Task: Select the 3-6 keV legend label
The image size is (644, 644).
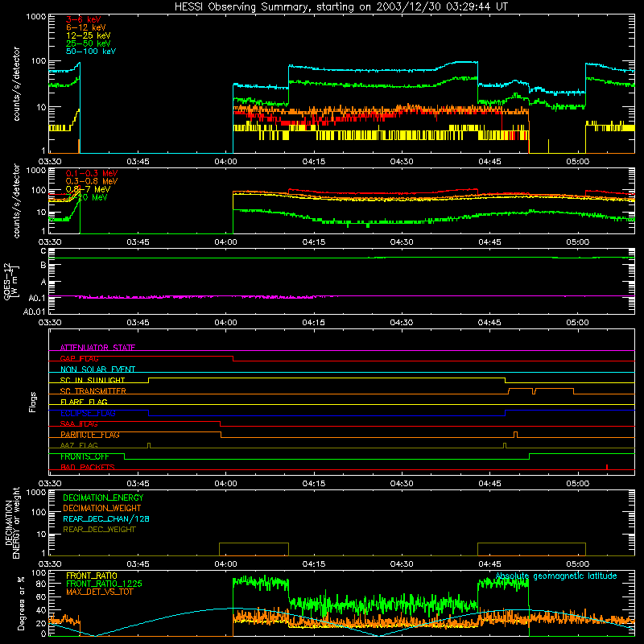Action: click(84, 19)
